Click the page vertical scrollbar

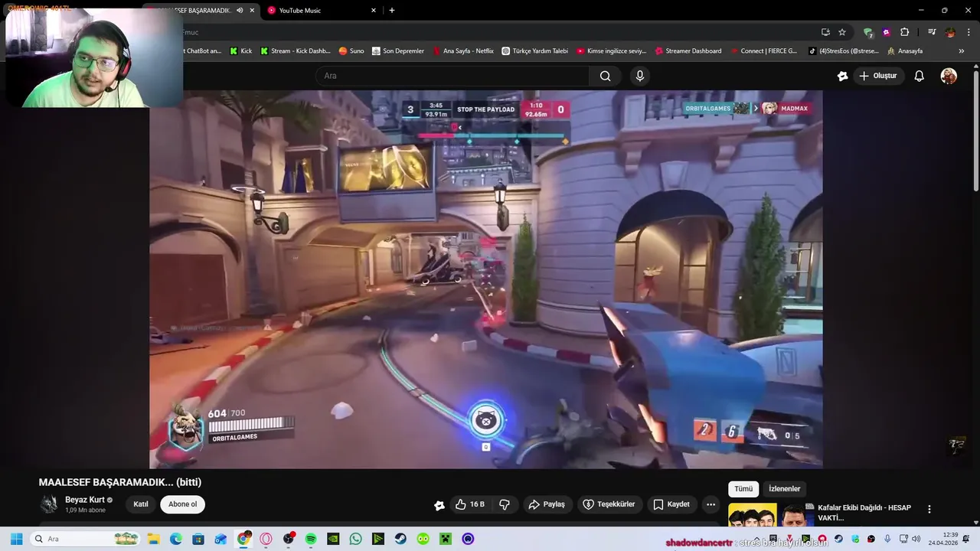coord(975,129)
